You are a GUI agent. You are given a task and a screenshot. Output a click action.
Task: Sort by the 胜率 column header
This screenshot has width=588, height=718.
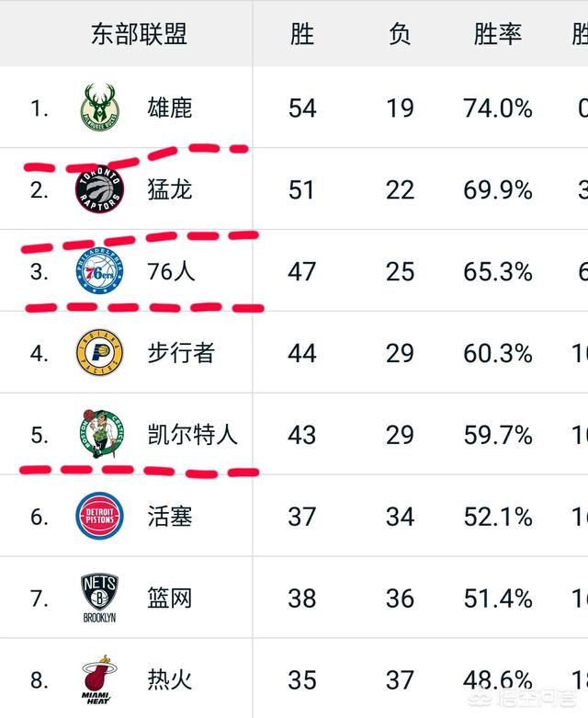pos(497,34)
